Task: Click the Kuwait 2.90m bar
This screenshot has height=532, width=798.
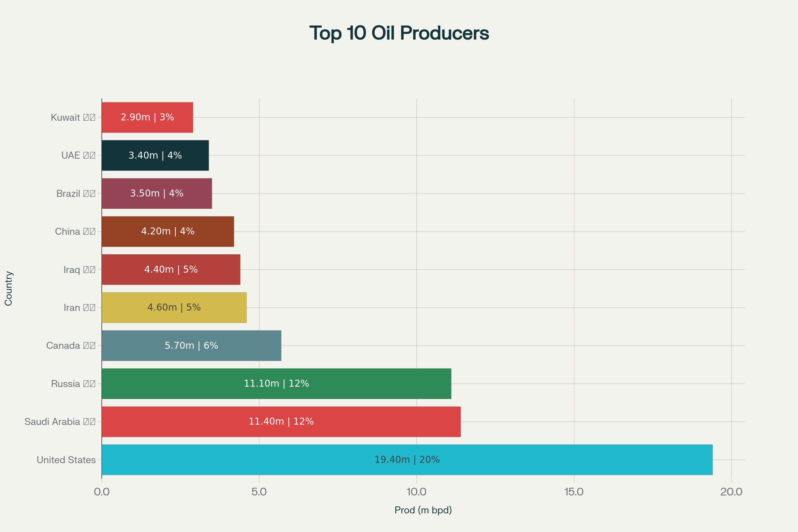Action: [x=147, y=117]
